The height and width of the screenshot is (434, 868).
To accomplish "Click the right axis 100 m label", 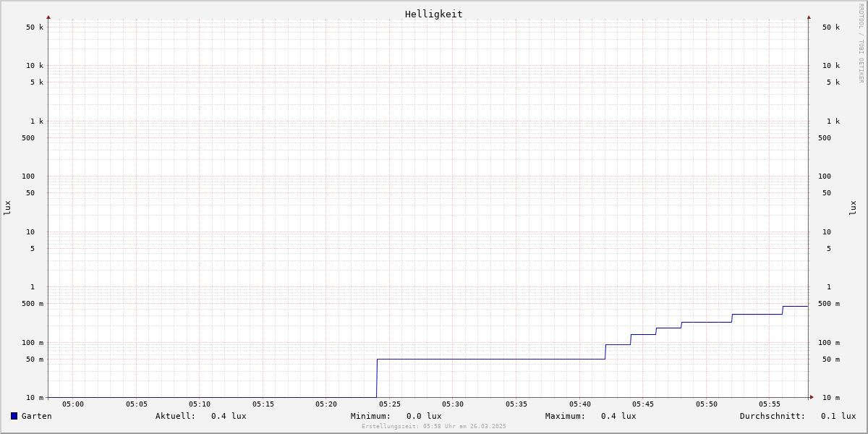I will (829, 343).
